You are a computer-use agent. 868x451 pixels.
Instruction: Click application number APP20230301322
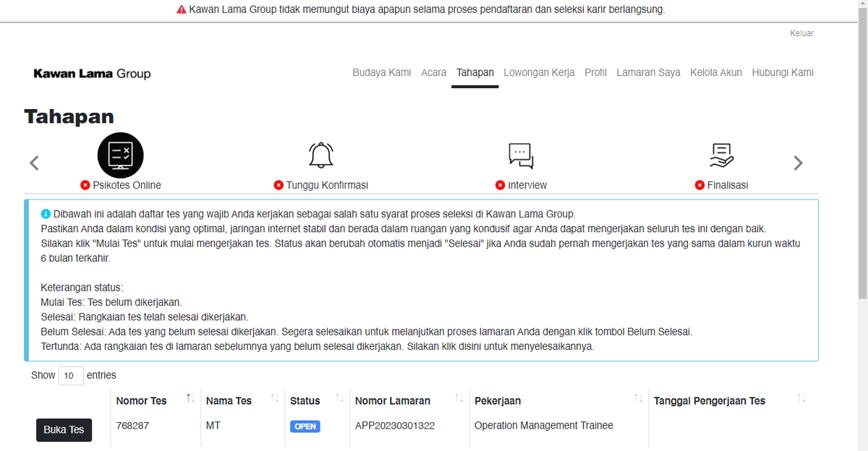pyautogui.click(x=395, y=426)
